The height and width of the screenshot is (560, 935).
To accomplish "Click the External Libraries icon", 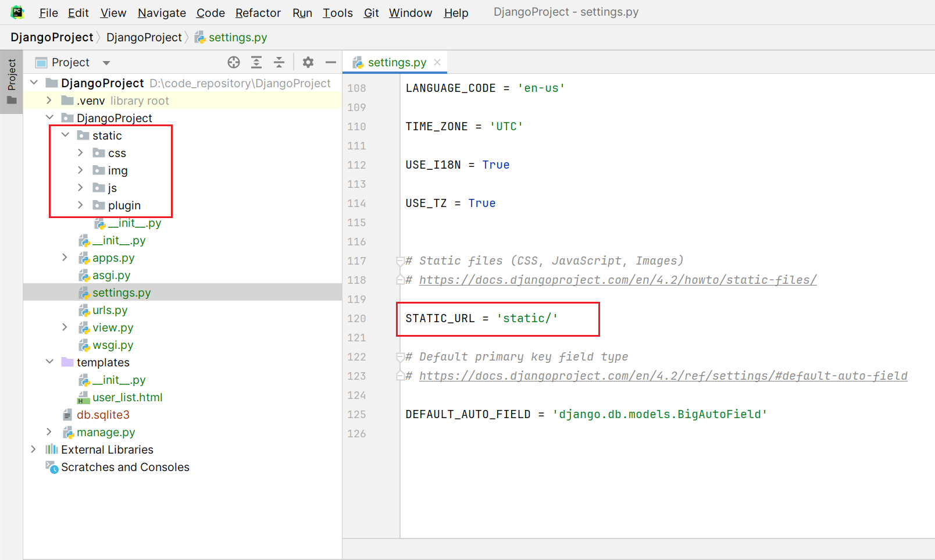I will tap(52, 450).
